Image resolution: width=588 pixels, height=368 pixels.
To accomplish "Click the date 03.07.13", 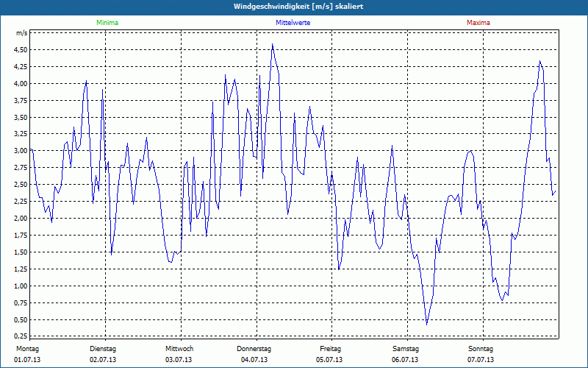I will tap(179, 360).
